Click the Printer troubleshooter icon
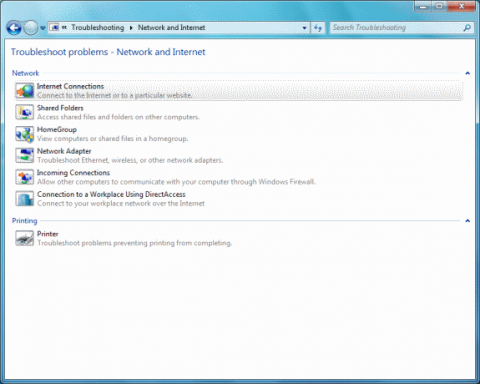The image size is (480, 384). (25, 238)
